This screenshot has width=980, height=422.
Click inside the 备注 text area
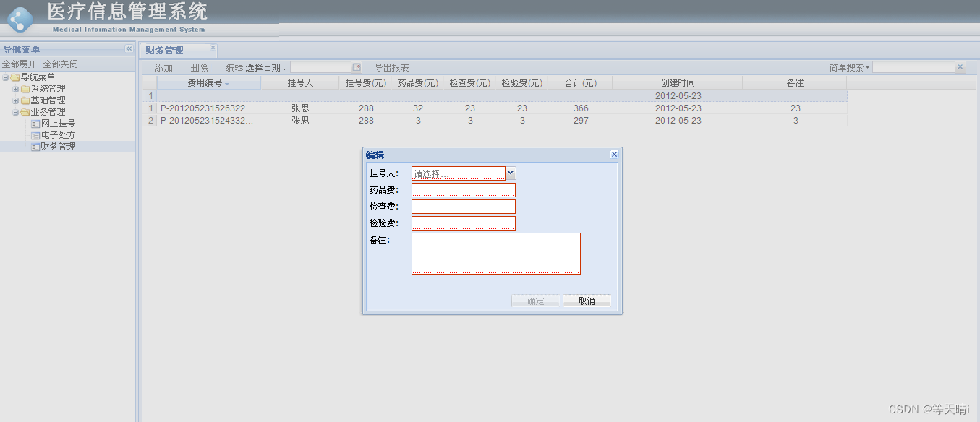point(496,253)
